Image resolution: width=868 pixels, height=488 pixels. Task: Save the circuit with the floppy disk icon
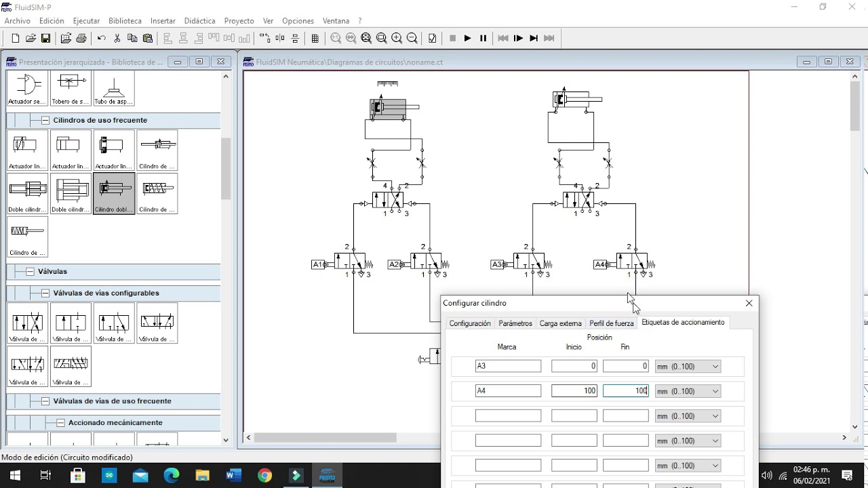(46, 39)
